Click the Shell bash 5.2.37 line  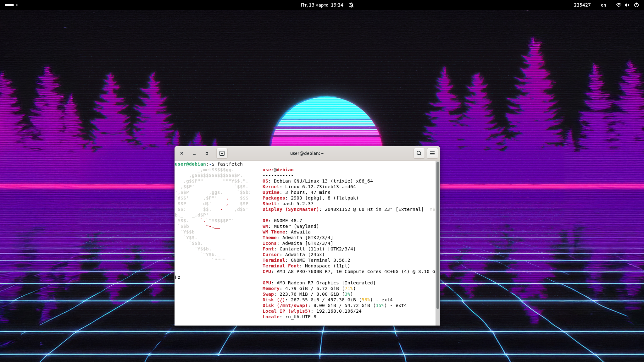[x=288, y=204]
